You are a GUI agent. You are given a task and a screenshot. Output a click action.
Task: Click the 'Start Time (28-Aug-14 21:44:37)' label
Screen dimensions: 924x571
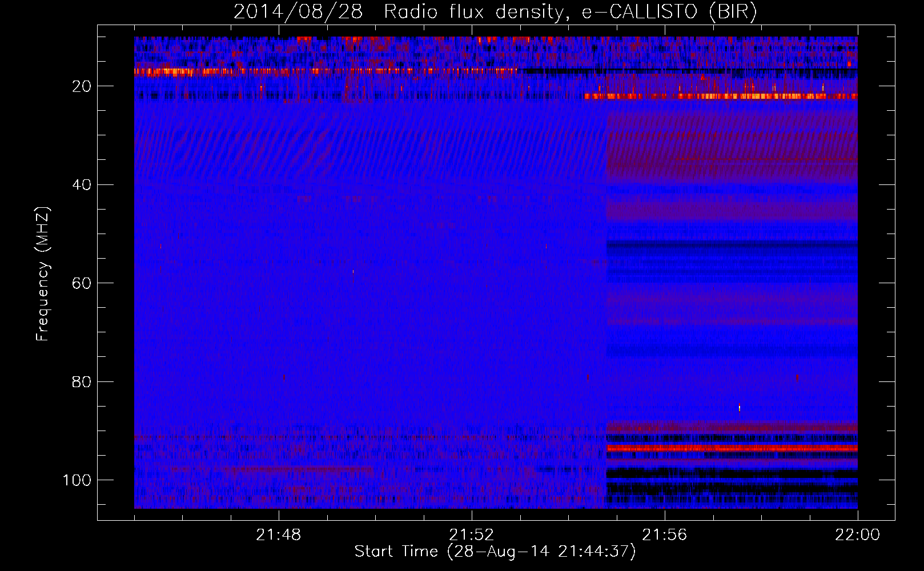(x=495, y=552)
